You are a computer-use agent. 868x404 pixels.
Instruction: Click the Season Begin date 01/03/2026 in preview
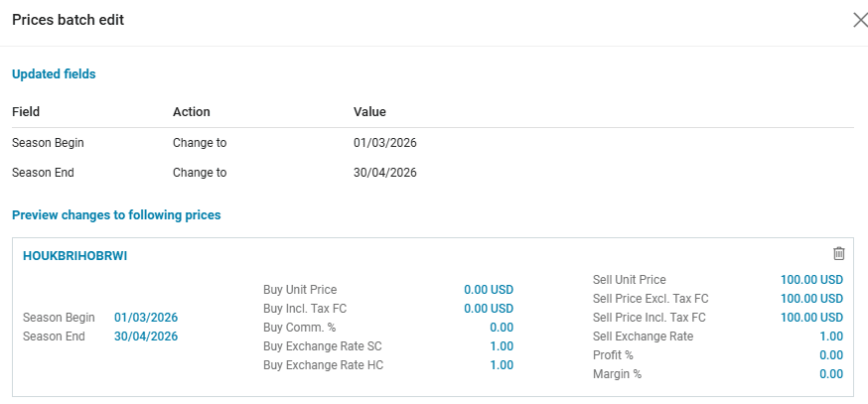pos(146,318)
